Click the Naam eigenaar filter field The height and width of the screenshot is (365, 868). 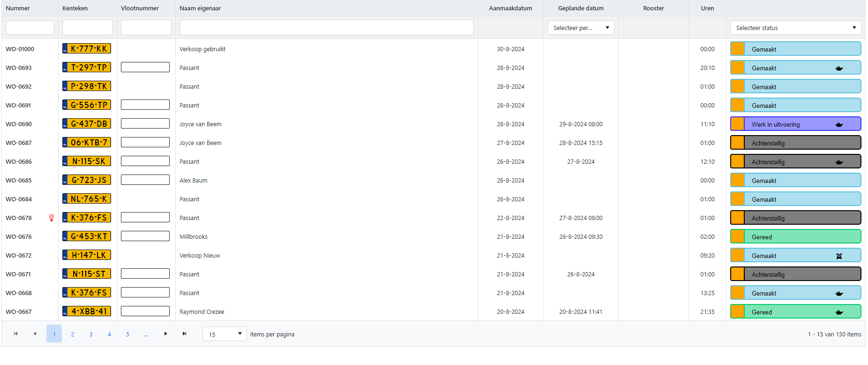coord(326,28)
